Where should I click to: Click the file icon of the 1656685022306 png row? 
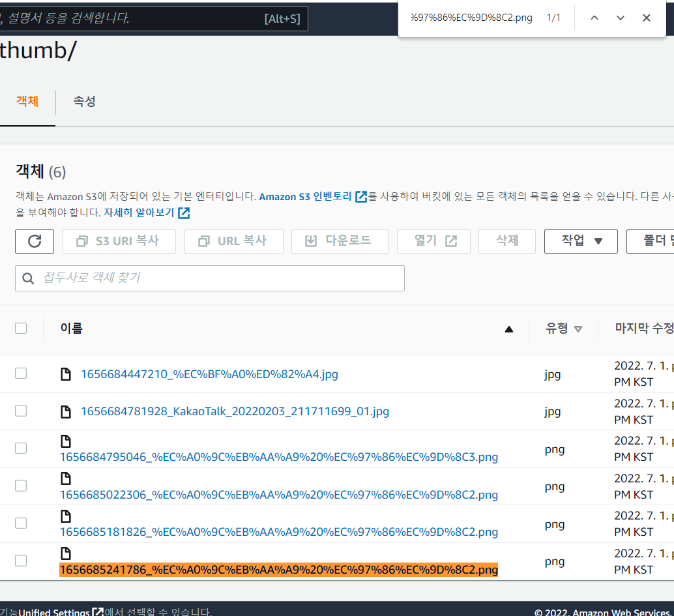[x=66, y=478]
